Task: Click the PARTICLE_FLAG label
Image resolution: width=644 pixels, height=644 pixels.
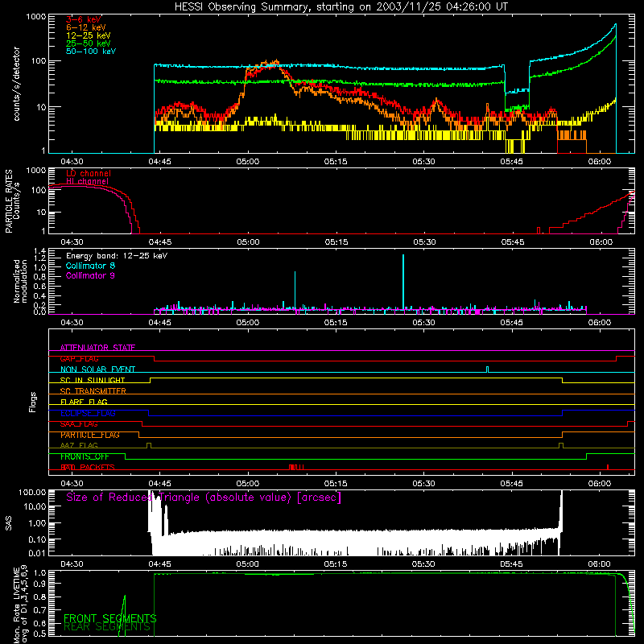Action: click(x=90, y=435)
